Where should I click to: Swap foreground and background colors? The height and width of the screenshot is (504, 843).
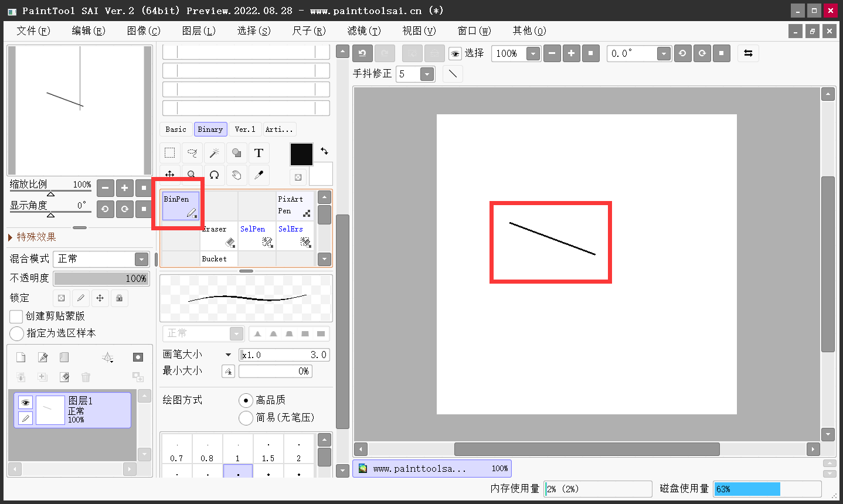click(x=324, y=151)
